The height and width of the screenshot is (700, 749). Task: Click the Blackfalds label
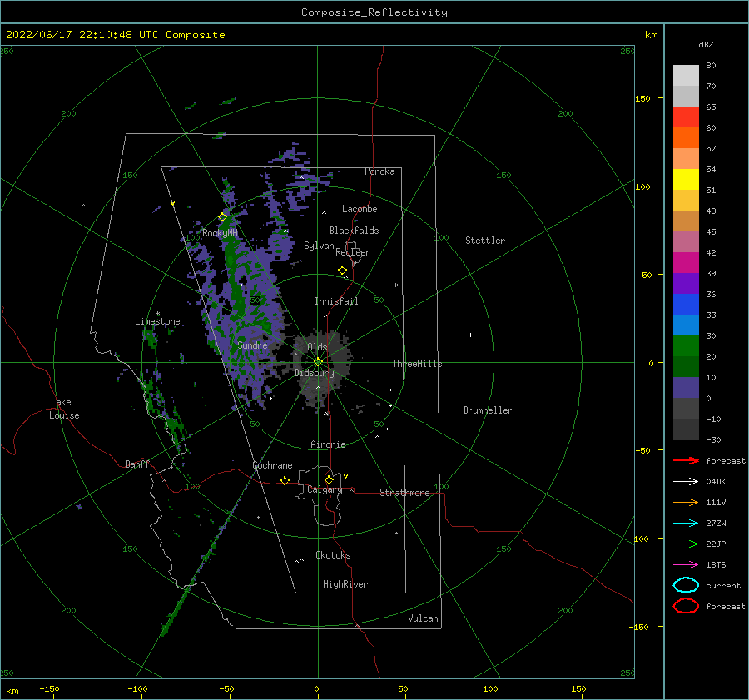click(x=354, y=231)
